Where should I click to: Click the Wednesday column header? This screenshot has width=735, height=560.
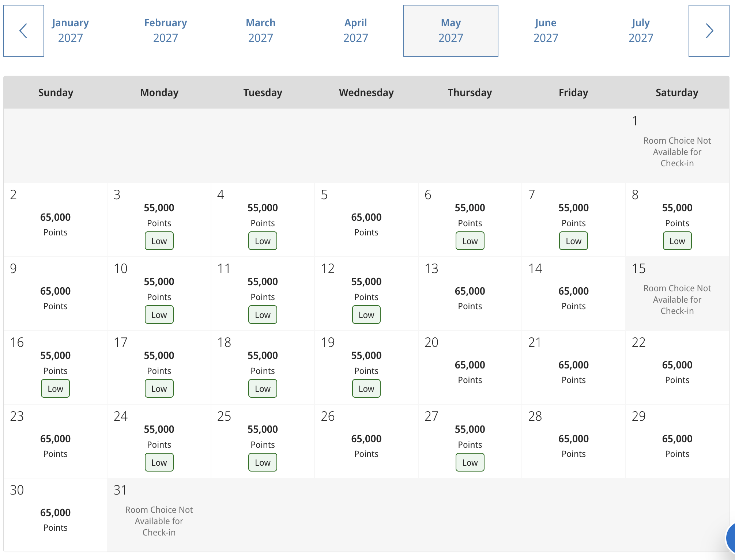pos(366,92)
